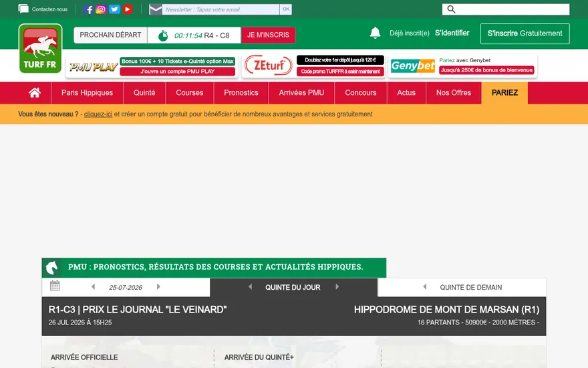The image size is (588, 368).
Task: Open the Facebook page icon
Action: point(88,9)
